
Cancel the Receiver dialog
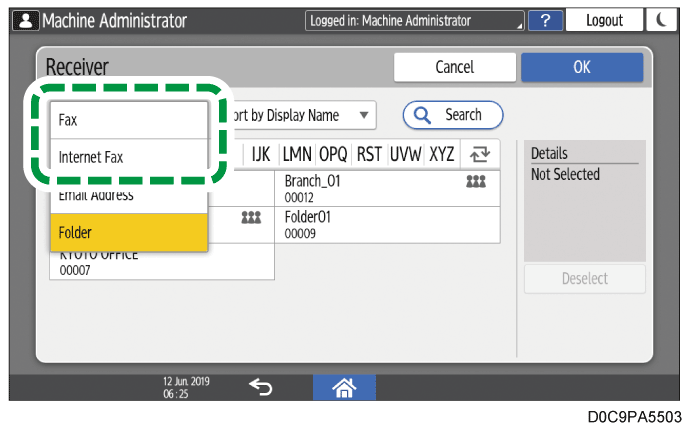pyautogui.click(x=454, y=67)
